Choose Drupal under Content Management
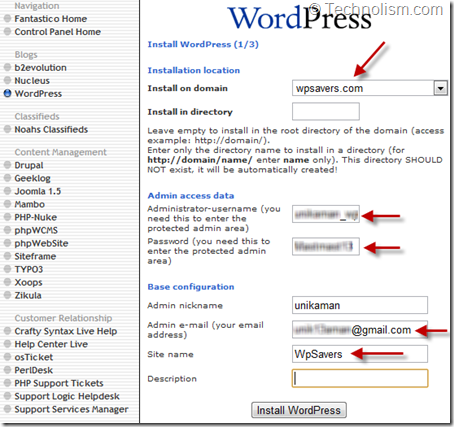Screen dimensions: 454x427 (x=29, y=165)
